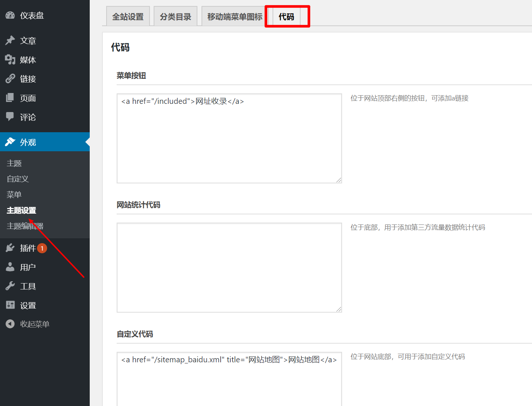
Task: Open 主题 under the Appearance menu
Action: coord(14,163)
